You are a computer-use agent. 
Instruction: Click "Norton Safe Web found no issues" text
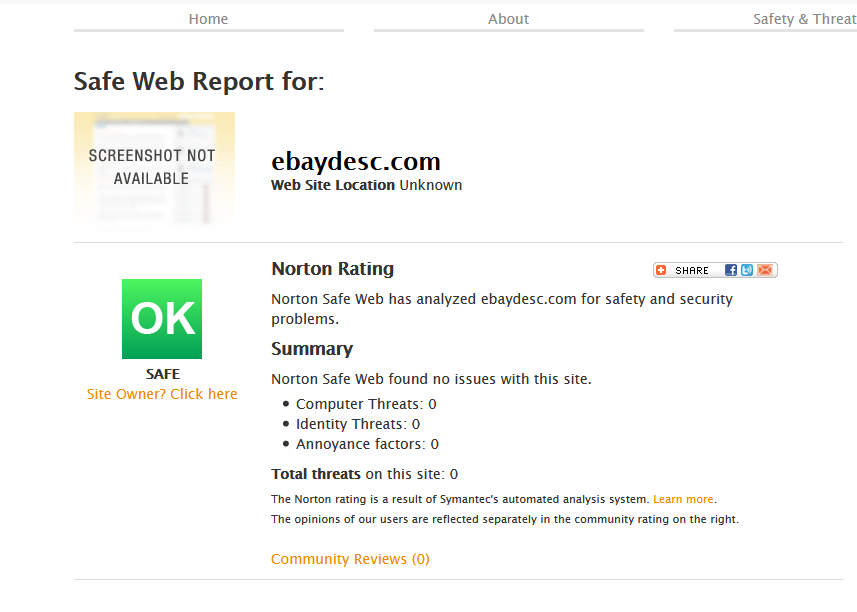431,379
